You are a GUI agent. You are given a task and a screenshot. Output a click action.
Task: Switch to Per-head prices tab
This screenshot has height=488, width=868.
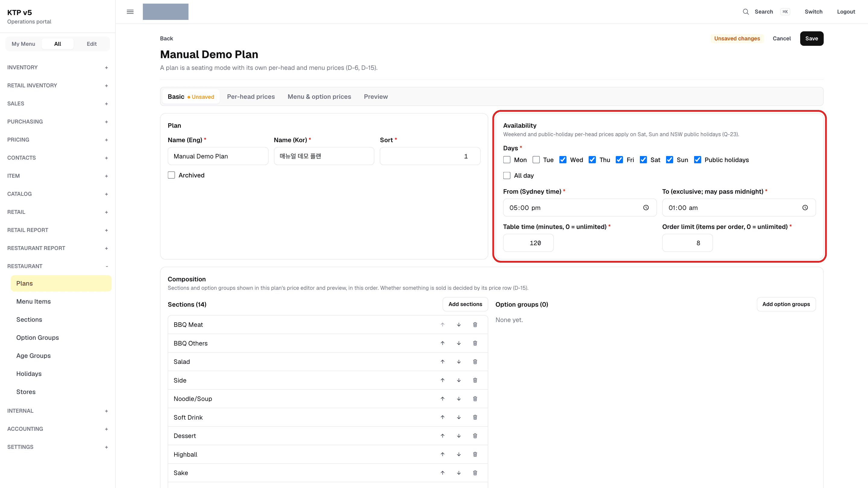(251, 97)
